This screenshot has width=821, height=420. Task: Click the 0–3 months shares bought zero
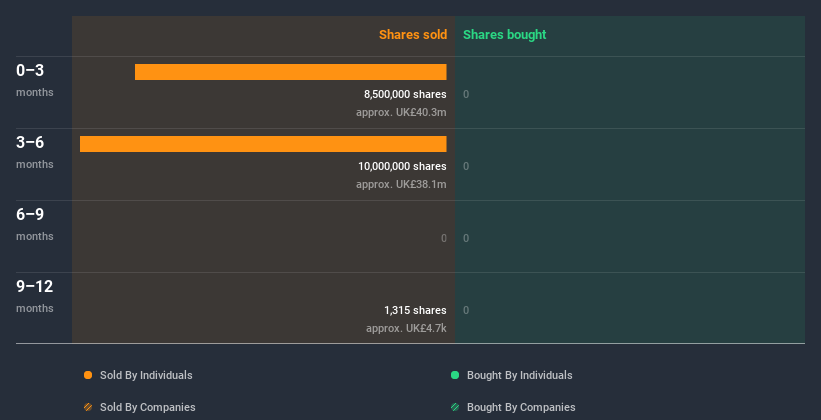click(x=466, y=94)
